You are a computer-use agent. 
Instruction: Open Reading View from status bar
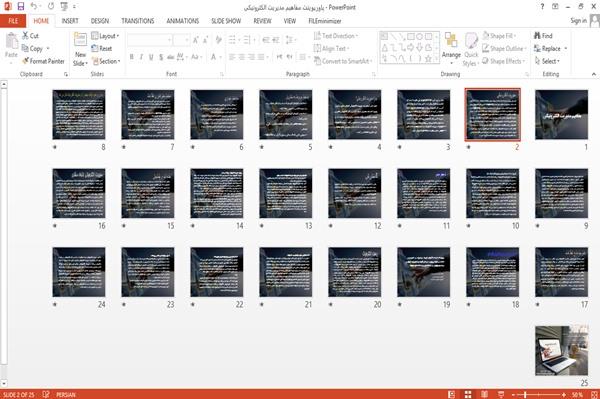pyautogui.click(x=484, y=394)
